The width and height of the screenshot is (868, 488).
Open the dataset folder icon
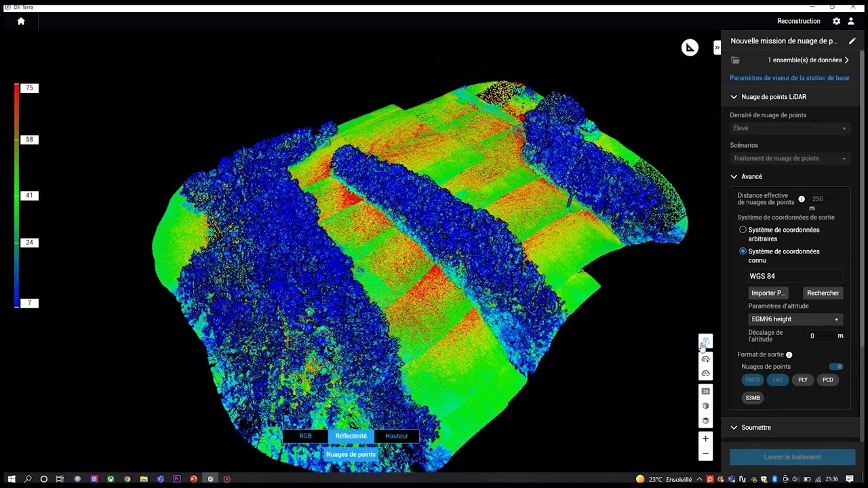point(735,60)
